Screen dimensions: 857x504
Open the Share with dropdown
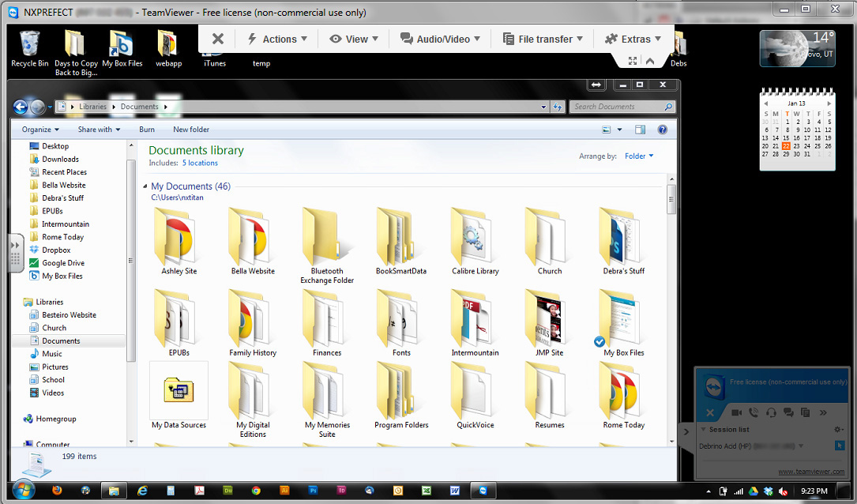(99, 130)
